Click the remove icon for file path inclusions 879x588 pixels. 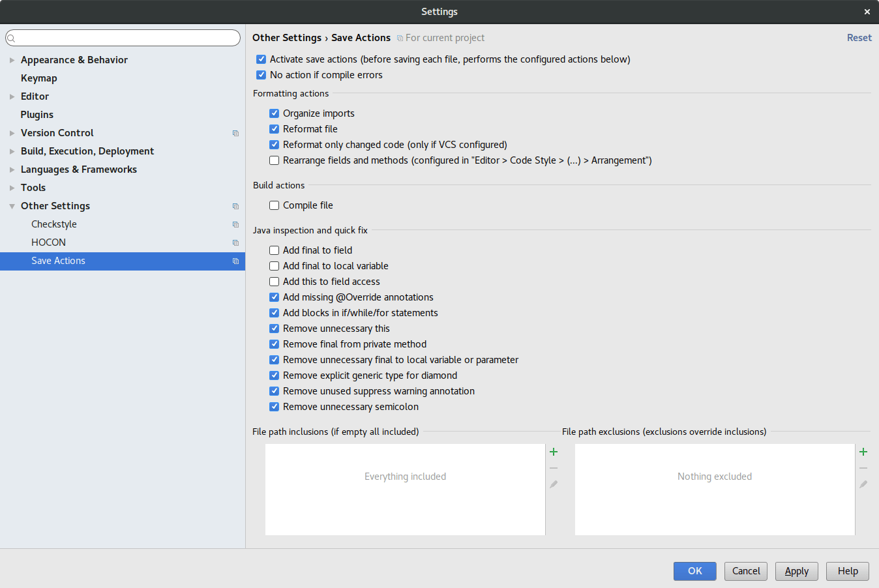(554, 468)
